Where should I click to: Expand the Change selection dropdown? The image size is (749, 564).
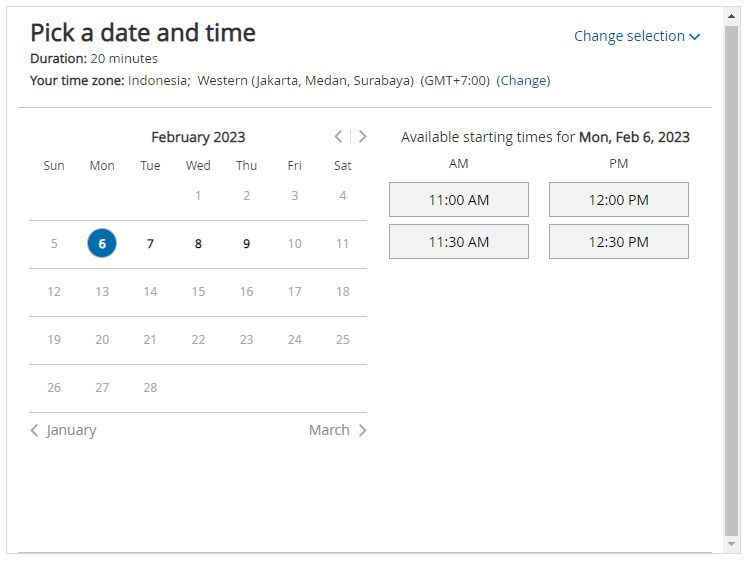[636, 36]
